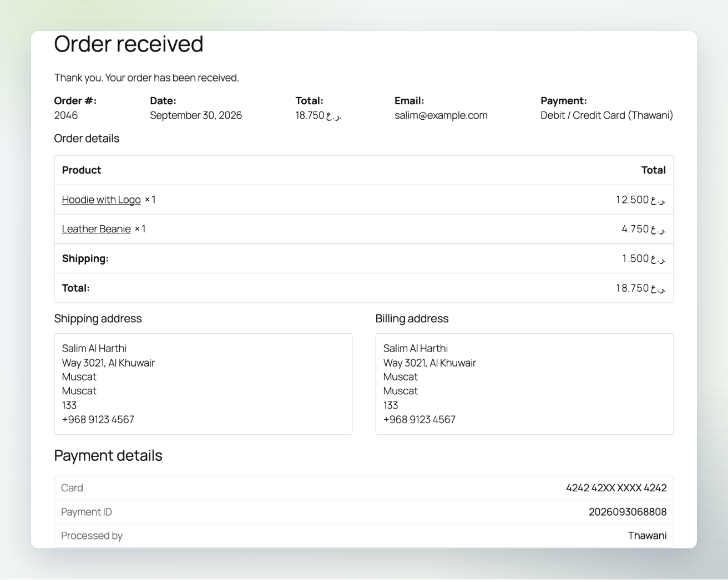Click the Processed by row label
This screenshot has width=728, height=580.
(x=92, y=536)
